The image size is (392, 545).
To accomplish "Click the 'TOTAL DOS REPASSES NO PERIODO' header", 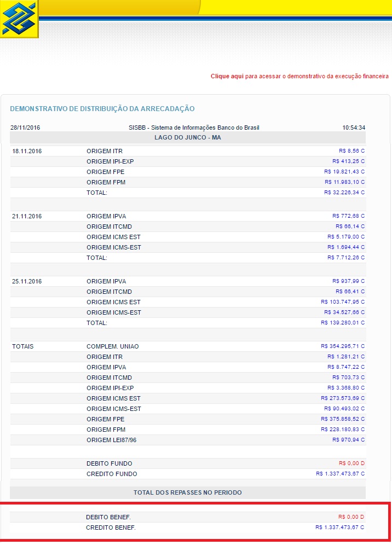I will coord(187,492).
